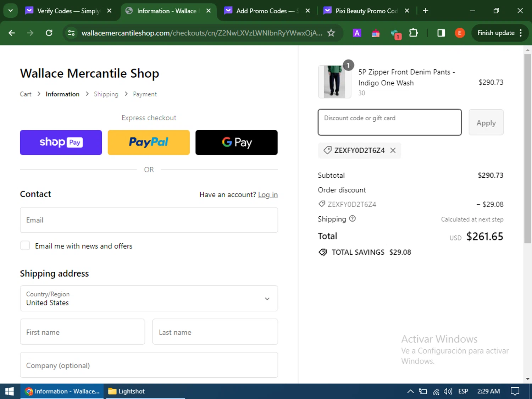Focus the Company (optional) field
532x399 pixels.
coord(149,365)
